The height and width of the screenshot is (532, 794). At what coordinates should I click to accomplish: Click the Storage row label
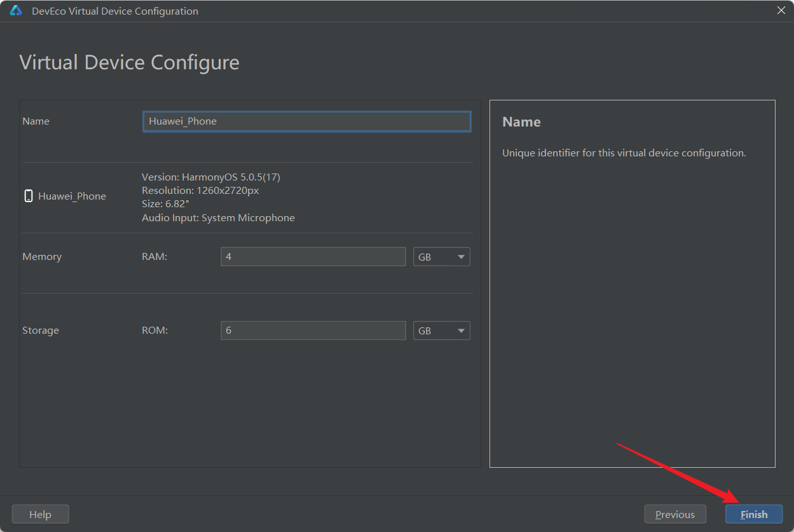[41, 331]
